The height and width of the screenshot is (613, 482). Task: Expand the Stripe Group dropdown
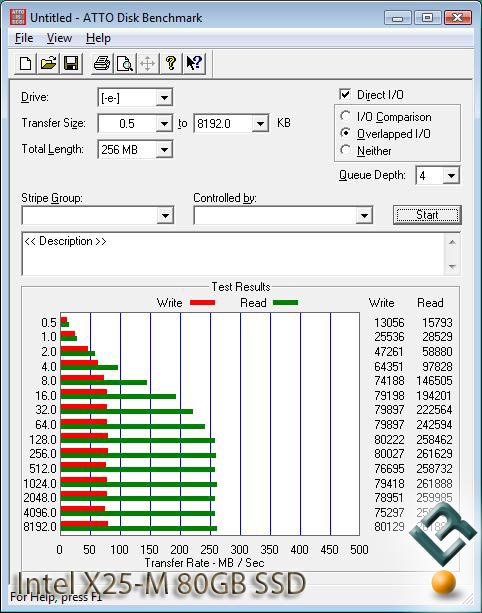(165, 215)
